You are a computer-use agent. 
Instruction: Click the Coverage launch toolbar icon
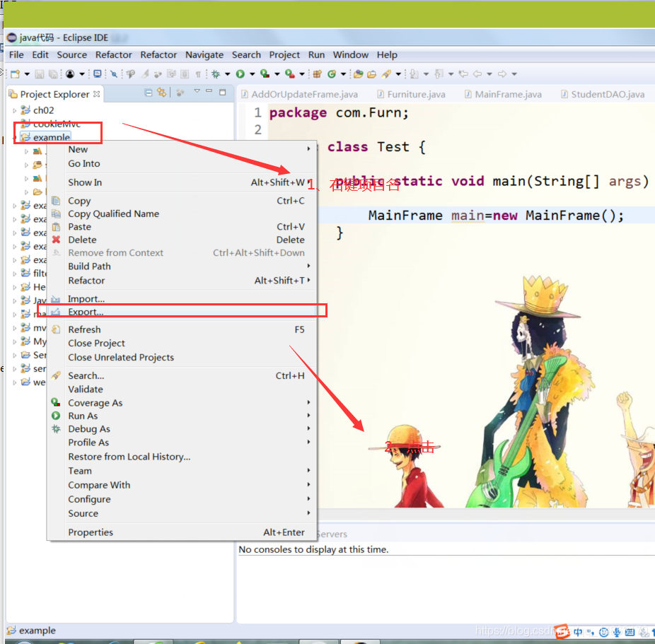tap(265, 74)
